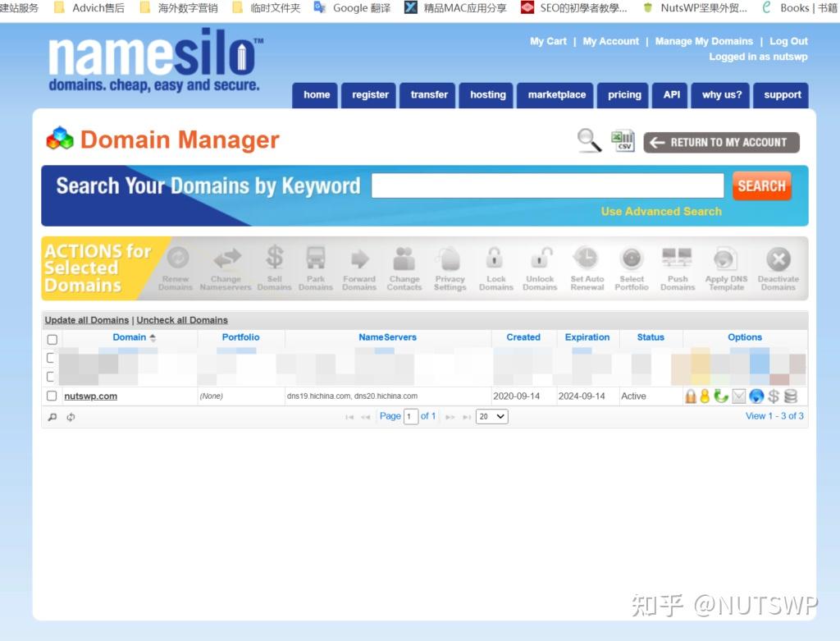Click the Change Nameservers action icon
The height and width of the screenshot is (641, 840).
click(227, 259)
